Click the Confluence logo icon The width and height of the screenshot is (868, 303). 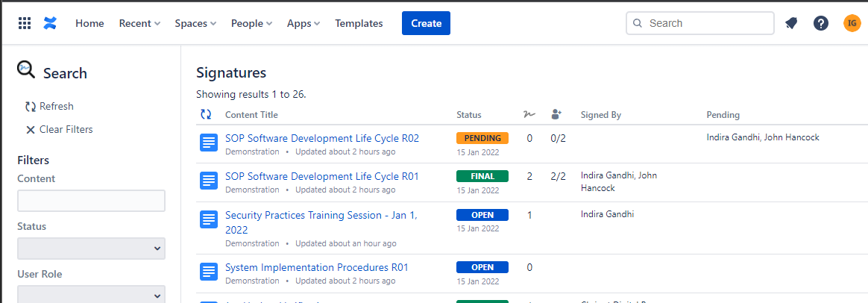point(50,23)
